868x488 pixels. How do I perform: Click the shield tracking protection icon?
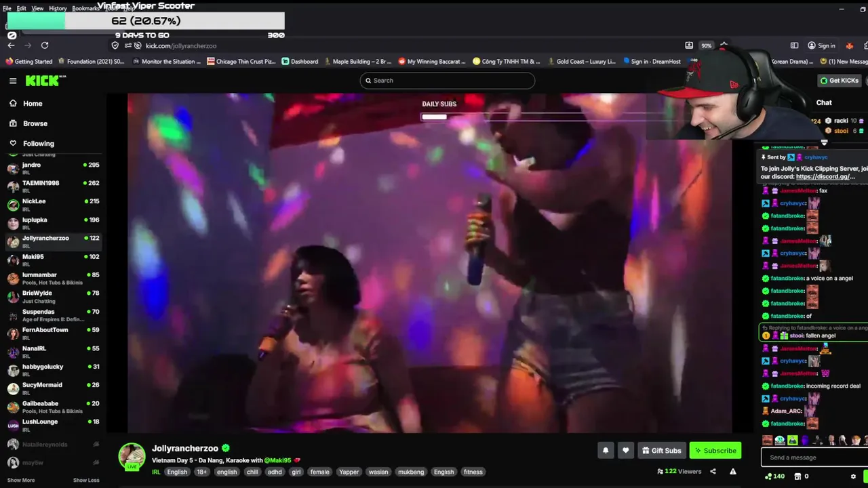tap(115, 45)
